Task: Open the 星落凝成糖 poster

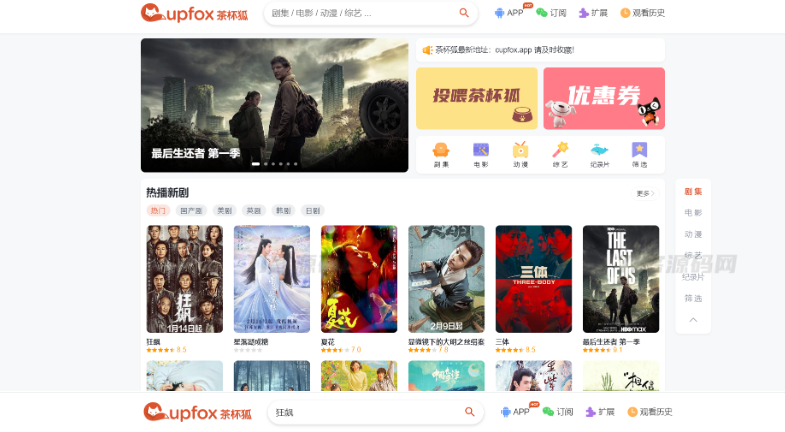Action: coord(272,279)
